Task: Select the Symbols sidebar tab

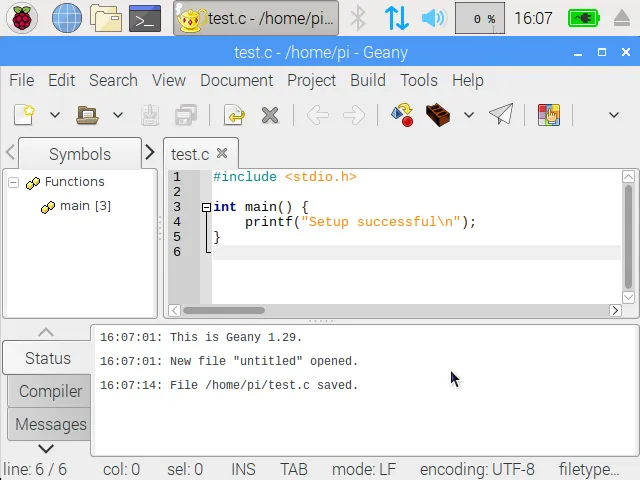Action: (x=80, y=154)
